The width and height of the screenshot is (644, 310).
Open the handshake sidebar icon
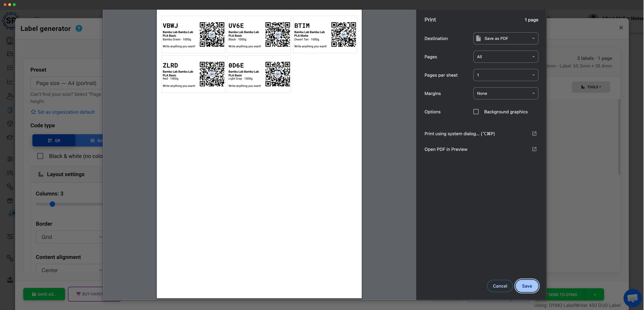tap(10, 236)
